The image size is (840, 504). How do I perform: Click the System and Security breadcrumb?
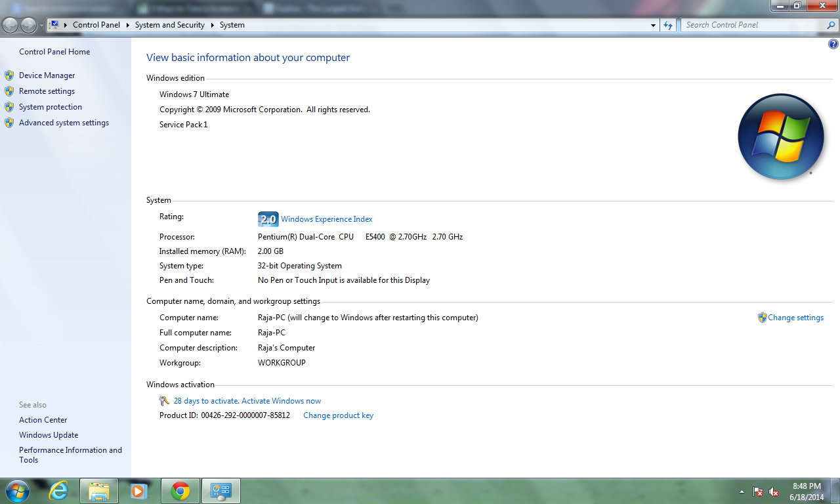[x=170, y=25]
